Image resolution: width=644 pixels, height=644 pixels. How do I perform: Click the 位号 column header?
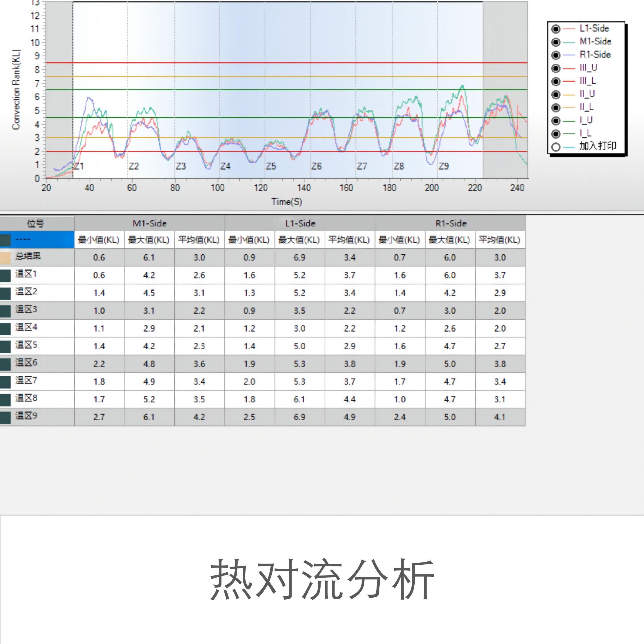pos(36,223)
